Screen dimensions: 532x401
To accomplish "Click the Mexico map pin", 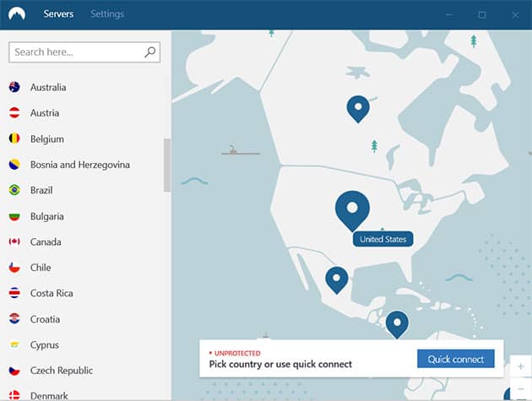I will [337, 280].
